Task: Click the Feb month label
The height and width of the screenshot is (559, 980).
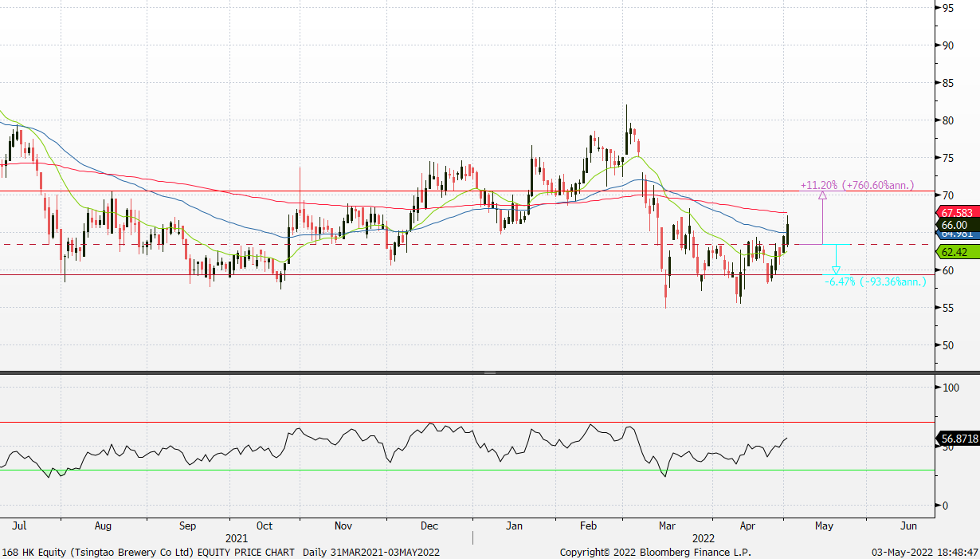Action: coord(588,526)
